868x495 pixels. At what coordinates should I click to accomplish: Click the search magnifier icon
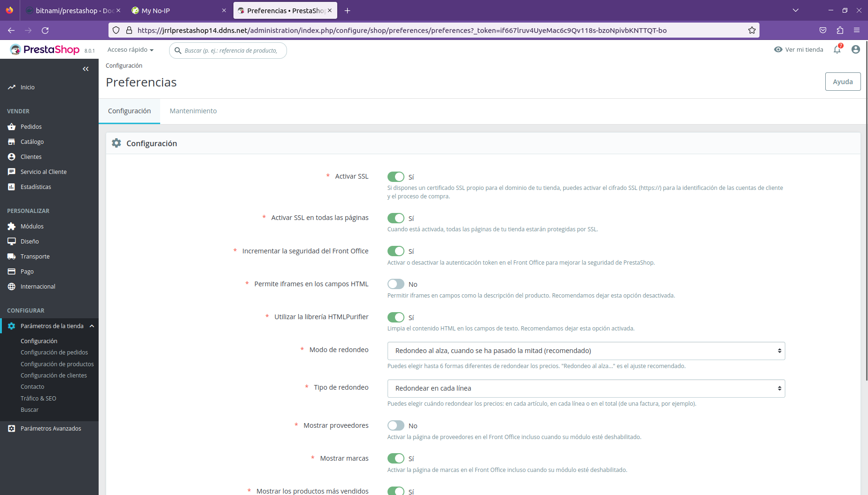(x=178, y=50)
